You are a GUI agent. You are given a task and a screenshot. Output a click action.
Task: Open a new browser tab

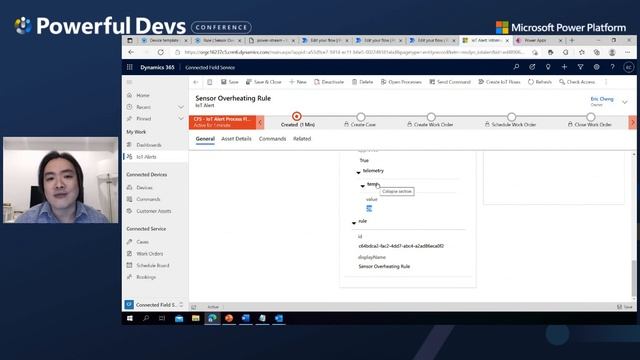572,40
